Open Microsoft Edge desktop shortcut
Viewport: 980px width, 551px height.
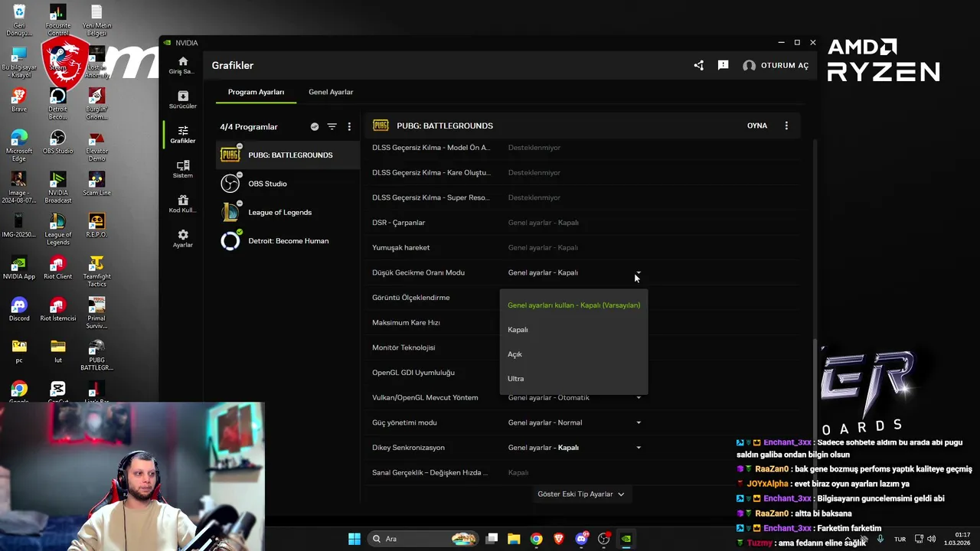[19, 146]
